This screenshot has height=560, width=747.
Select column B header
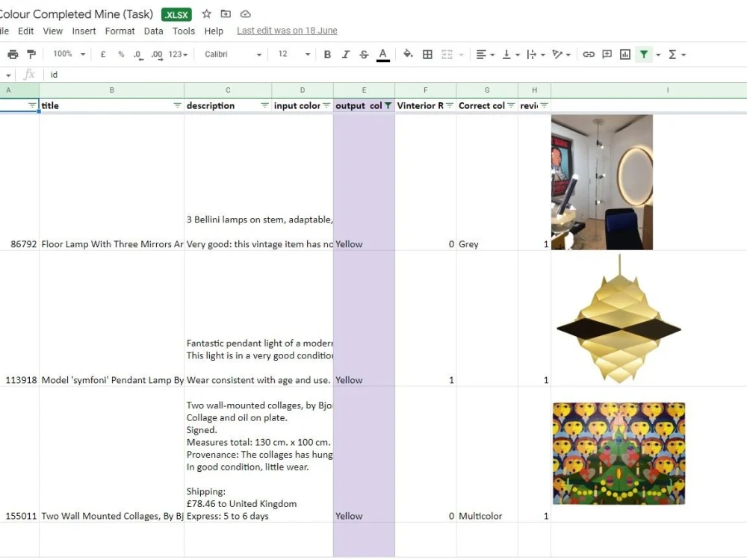point(111,90)
